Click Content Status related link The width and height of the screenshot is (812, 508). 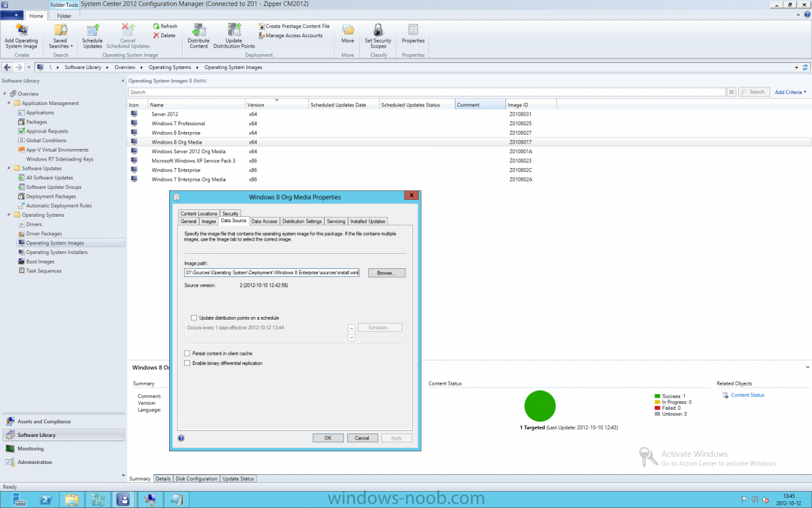tap(748, 395)
